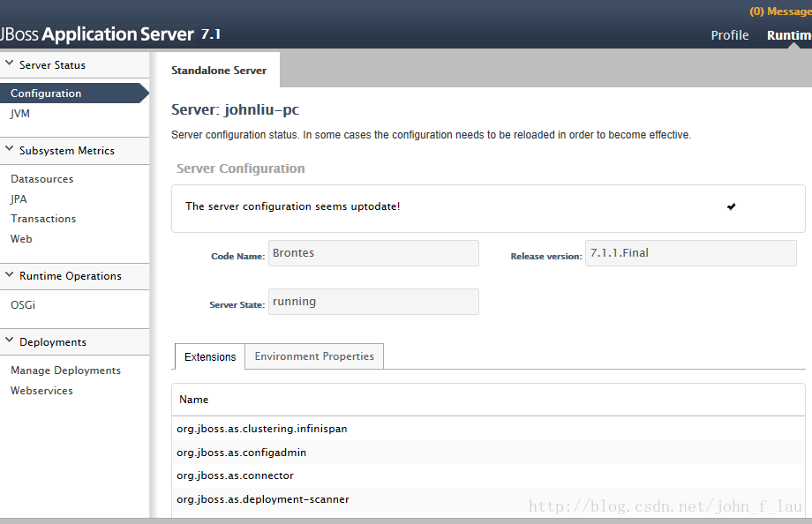812x524 pixels.
Task: Click the configuration uptodate checkmark icon
Action: [x=731, y=206]
